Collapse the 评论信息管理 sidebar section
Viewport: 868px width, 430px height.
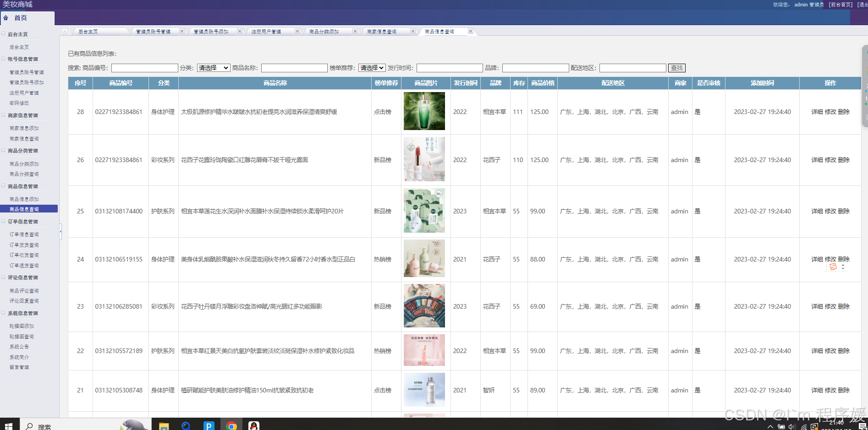click(3, 277)
